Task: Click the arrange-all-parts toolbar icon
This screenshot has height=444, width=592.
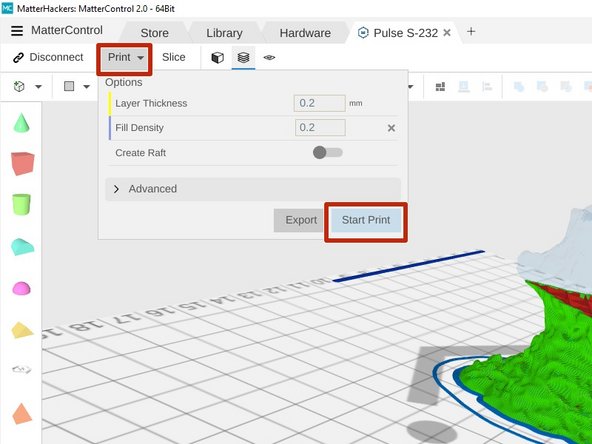Action: click(x=440, y=87)
